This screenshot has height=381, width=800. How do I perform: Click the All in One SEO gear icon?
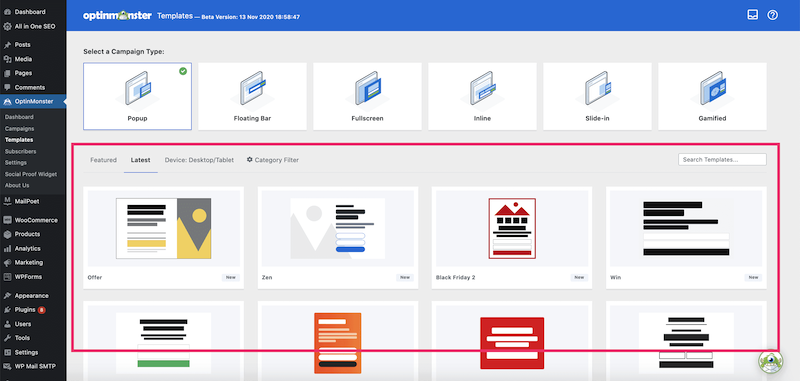pos(7,26)
